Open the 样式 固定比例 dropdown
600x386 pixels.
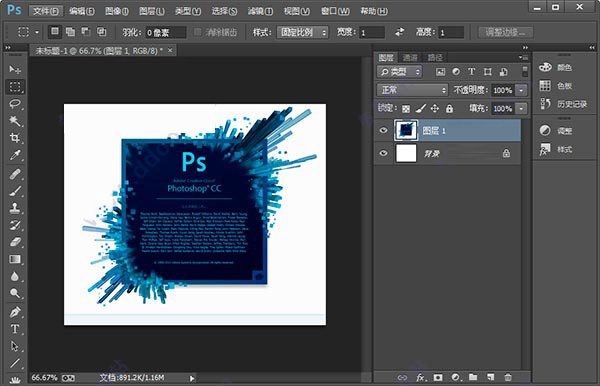(x=303, y=32)
